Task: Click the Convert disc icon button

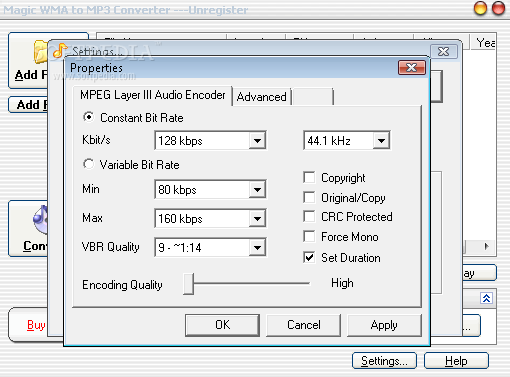Action: [x=29, y=228]
